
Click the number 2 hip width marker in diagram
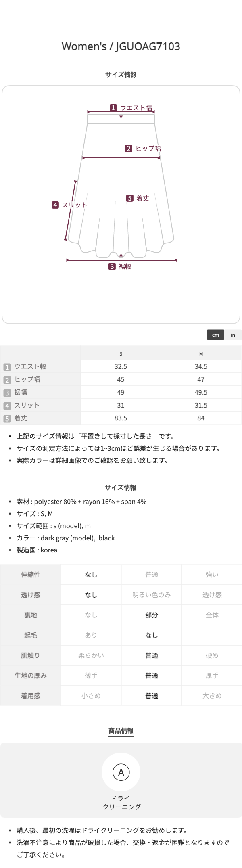tap(129, 149)
